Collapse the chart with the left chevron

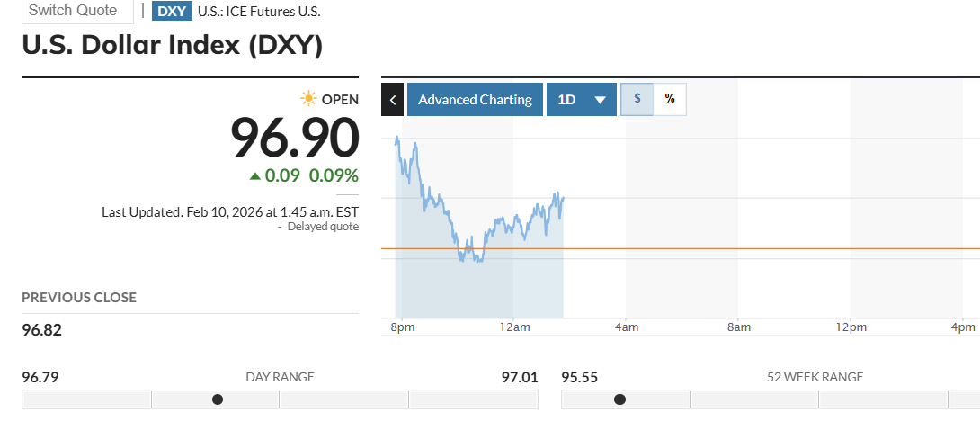point(392,99)
